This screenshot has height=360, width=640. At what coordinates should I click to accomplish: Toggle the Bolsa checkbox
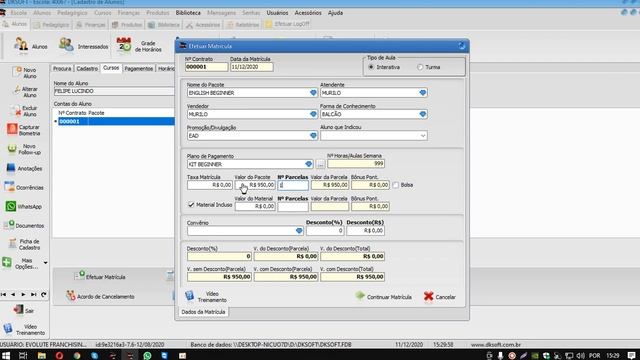(x=396, y=185)
